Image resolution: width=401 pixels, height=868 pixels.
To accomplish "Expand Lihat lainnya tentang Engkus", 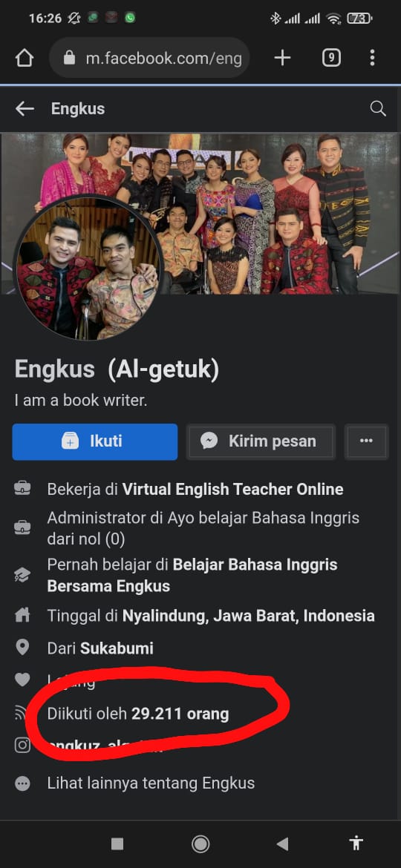I will click(151, 783).
